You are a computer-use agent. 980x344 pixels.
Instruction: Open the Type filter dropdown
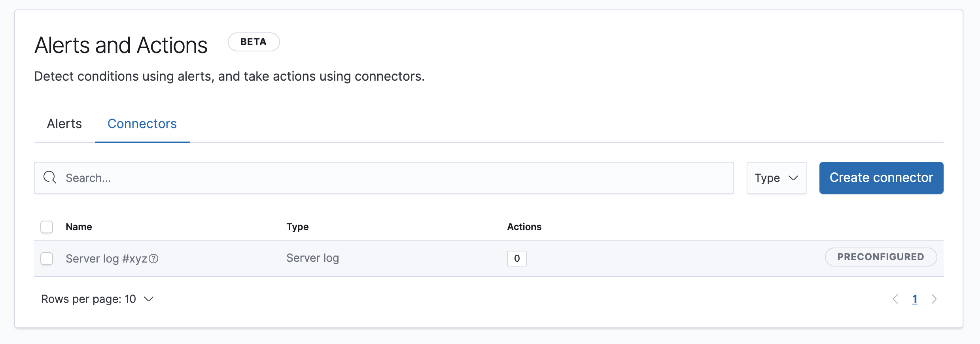click(x=776, y=178)
